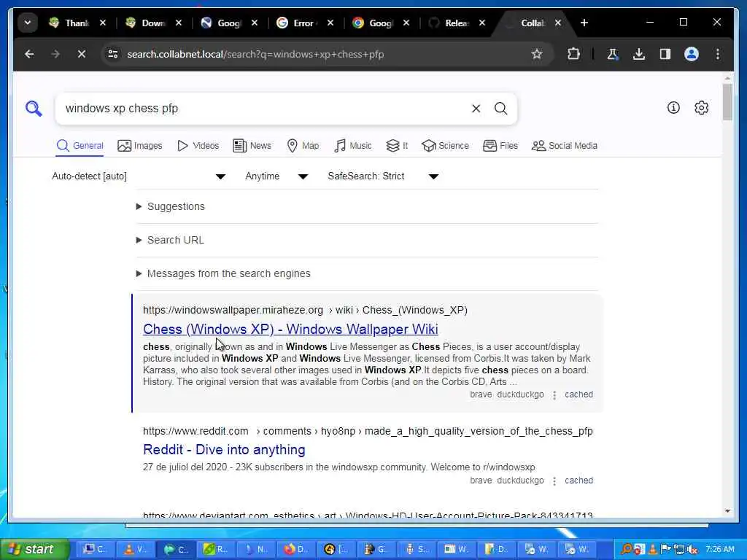Switch to the Down browser tab
The height and width of the screenshot is (560, 747).
(x=146, y=23)
